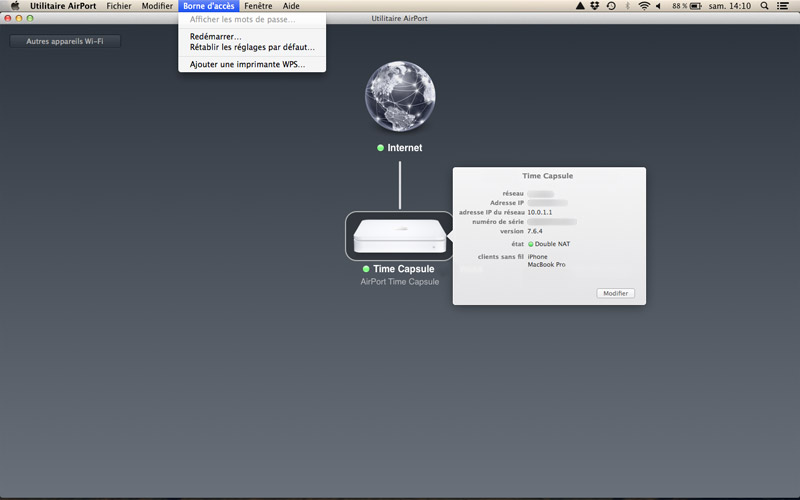This screenshot has width=800, height=500.
Task: Click the blurred réseau name value
Action: [x=541, y=194]
